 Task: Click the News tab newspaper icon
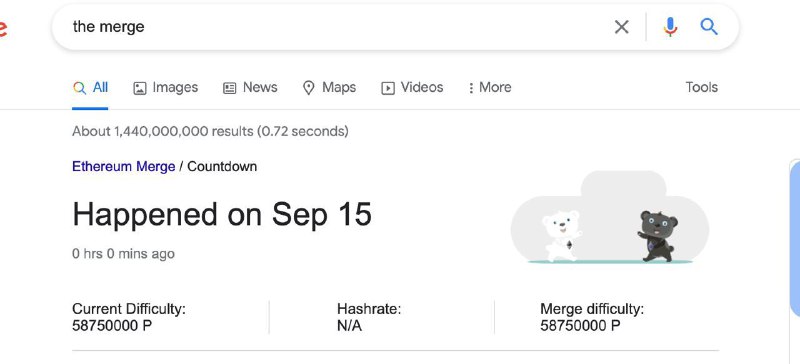pyautogui.click(x=230, y=88)
